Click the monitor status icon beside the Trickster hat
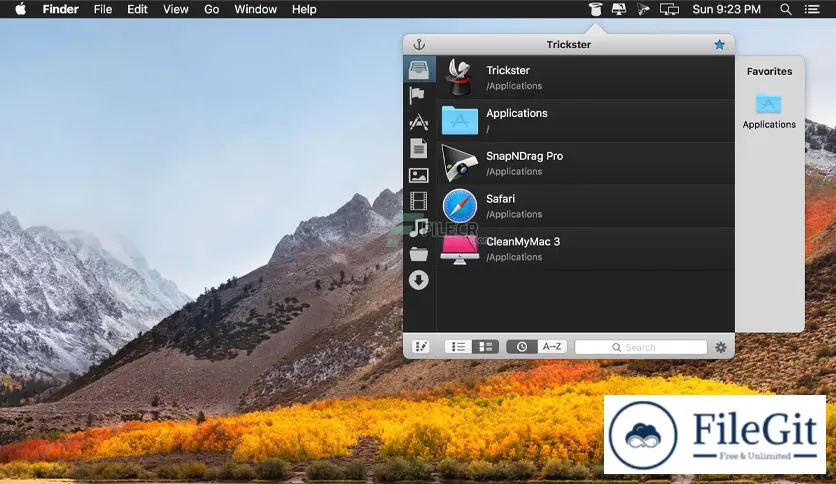The image size is (836, 484). (619, 9)
